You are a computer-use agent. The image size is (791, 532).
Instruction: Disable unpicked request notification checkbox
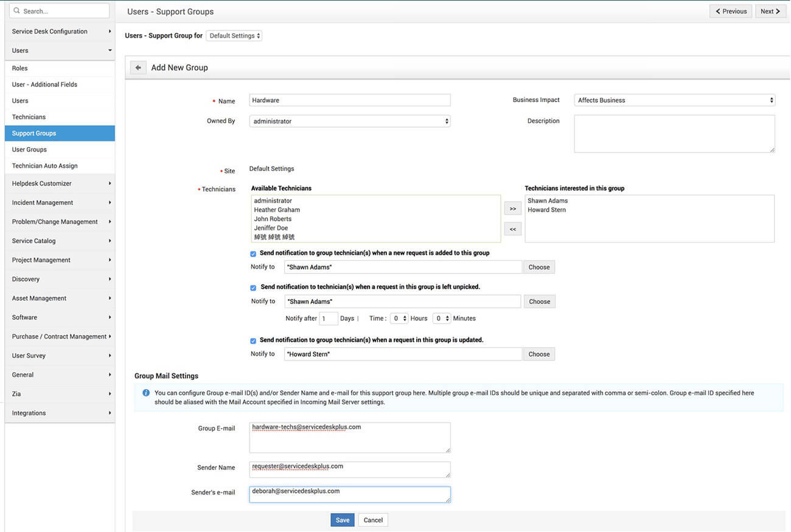pos(253,288)
